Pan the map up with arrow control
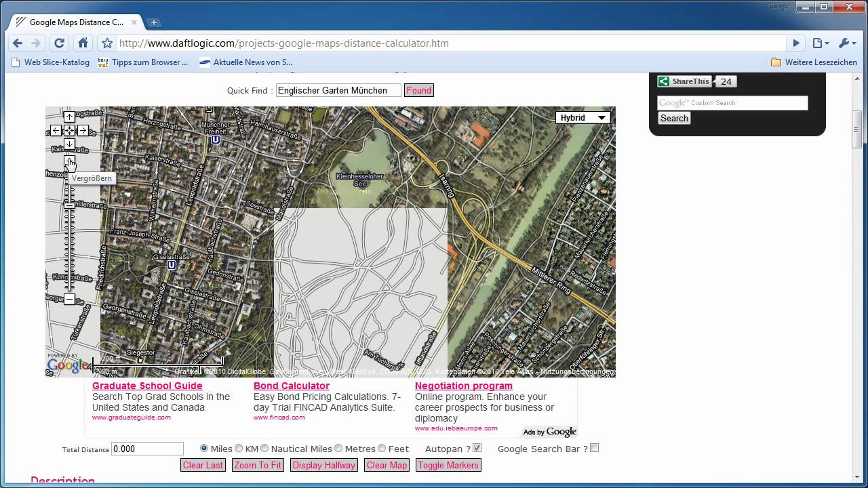The image size is (868, 488). click(69, 117)
